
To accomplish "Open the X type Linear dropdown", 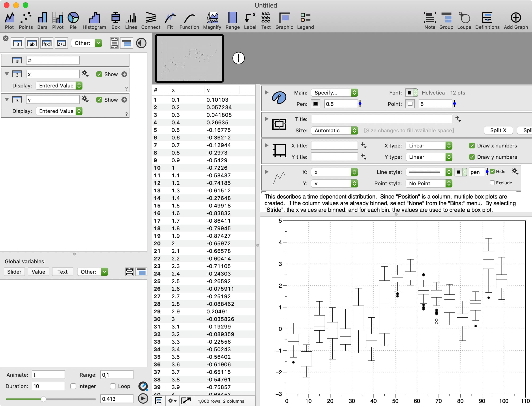I will 429,145.
